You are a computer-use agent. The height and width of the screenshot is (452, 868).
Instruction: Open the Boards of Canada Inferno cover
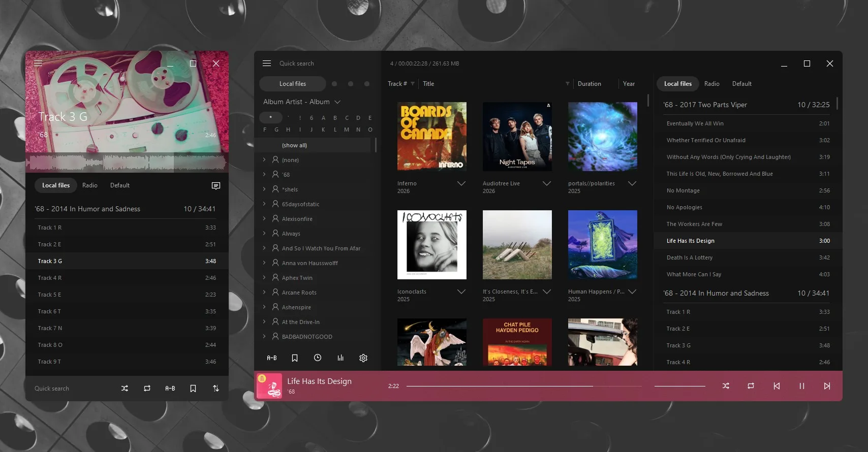point(432,137)
